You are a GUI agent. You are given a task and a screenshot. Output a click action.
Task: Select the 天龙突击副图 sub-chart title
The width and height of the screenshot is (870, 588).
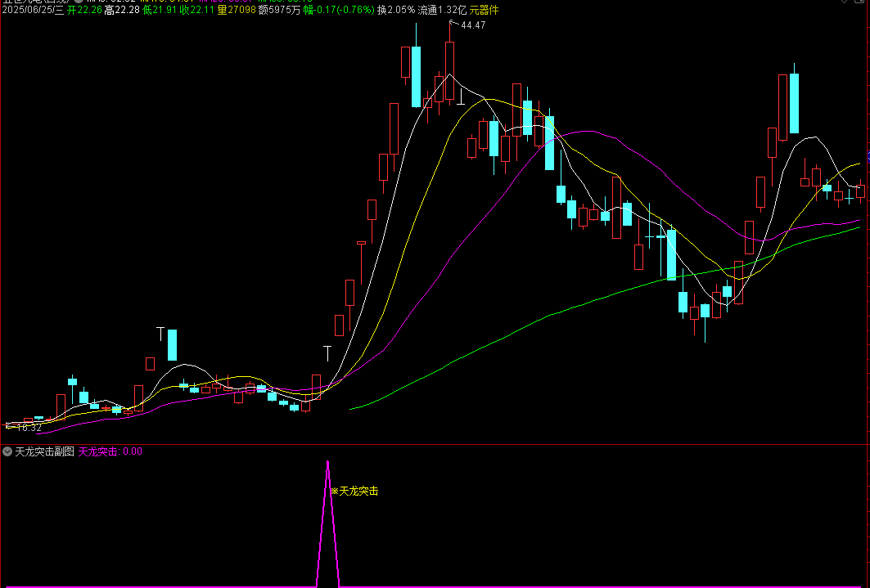click(x=44, y=451)
